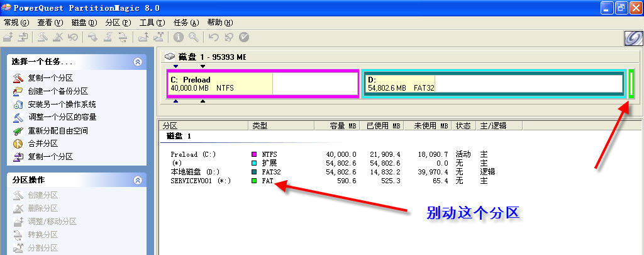Open the 分区(P) menu
The image size is (644, 255).
pyautogui.click(x=118, y=23)
